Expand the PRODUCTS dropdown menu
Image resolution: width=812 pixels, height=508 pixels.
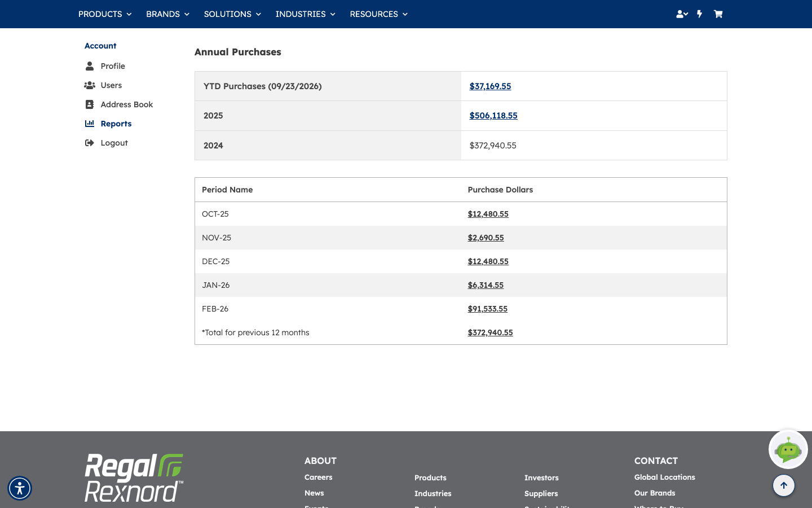pos(105,14)
